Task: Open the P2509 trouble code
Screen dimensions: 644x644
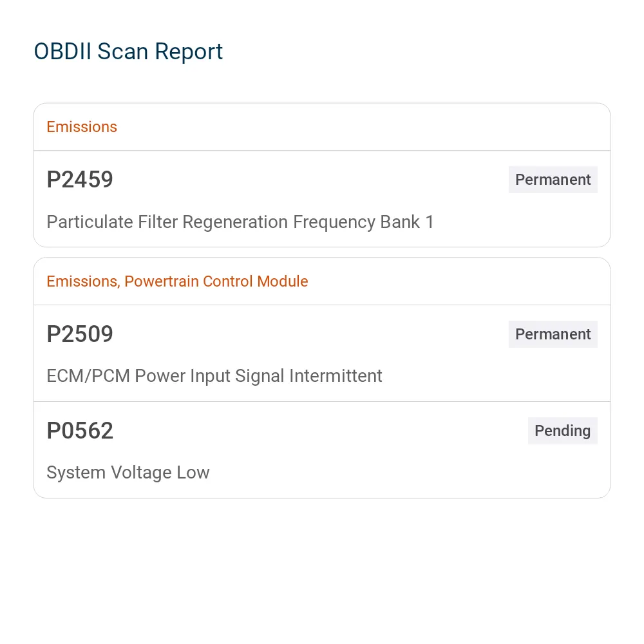Action: click(x=80, y=334)
